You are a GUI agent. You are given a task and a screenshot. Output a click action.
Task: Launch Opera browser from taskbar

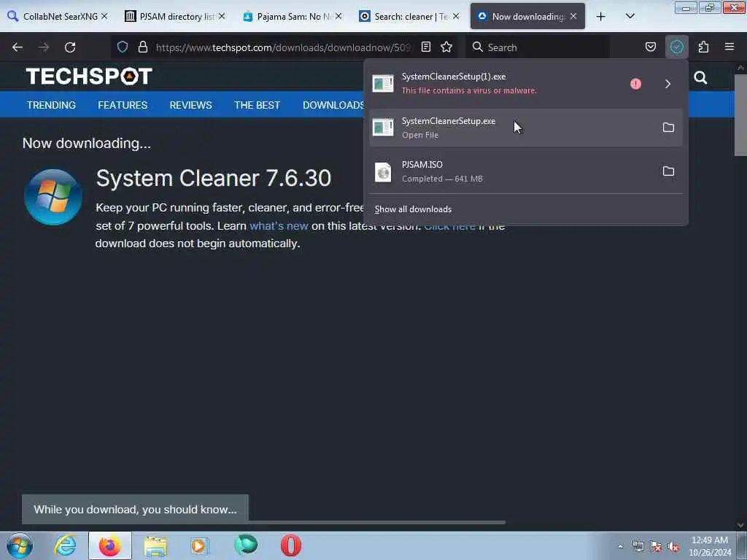click(290, 545)
